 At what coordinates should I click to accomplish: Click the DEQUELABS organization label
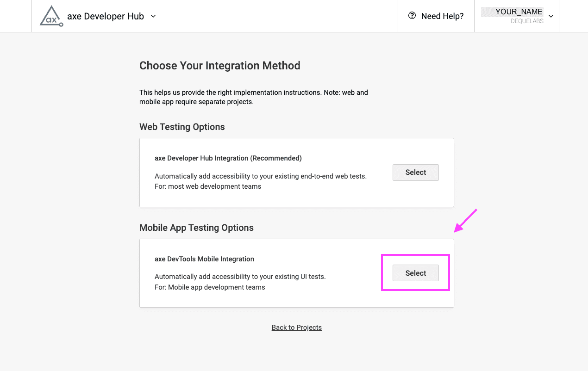(527, 21)
